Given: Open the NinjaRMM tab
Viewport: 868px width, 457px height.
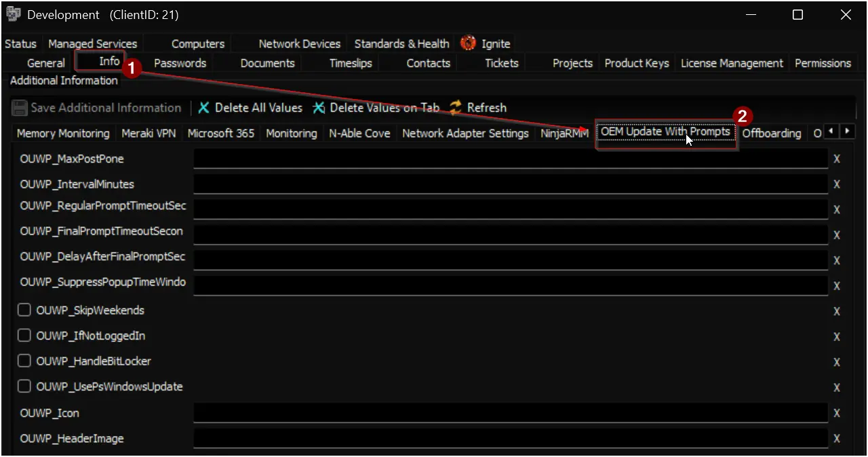Looking at the screenshot, I should click(x=565, y=134).
